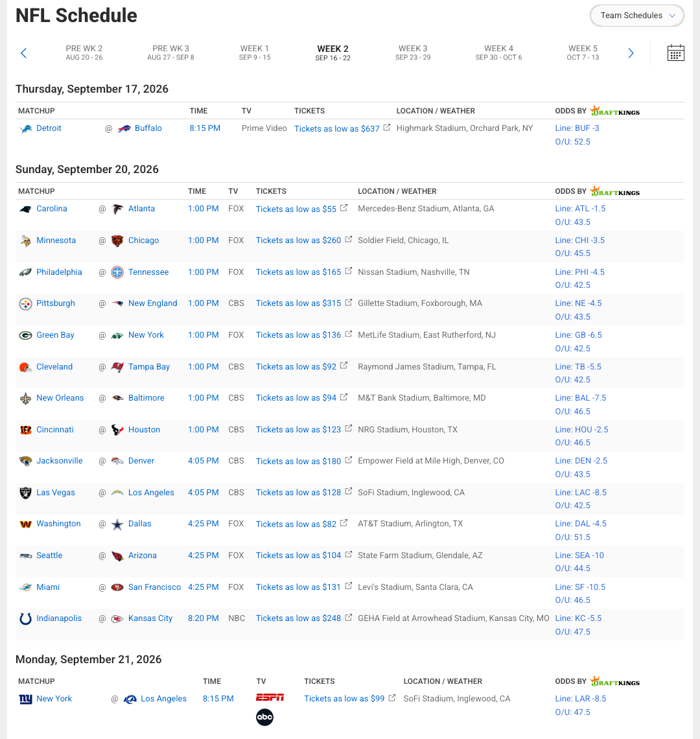Image resolution: width=700 pixels, height=739 pixels.
Task: Click the Houston Texans team logo
Action: point(117,430)
